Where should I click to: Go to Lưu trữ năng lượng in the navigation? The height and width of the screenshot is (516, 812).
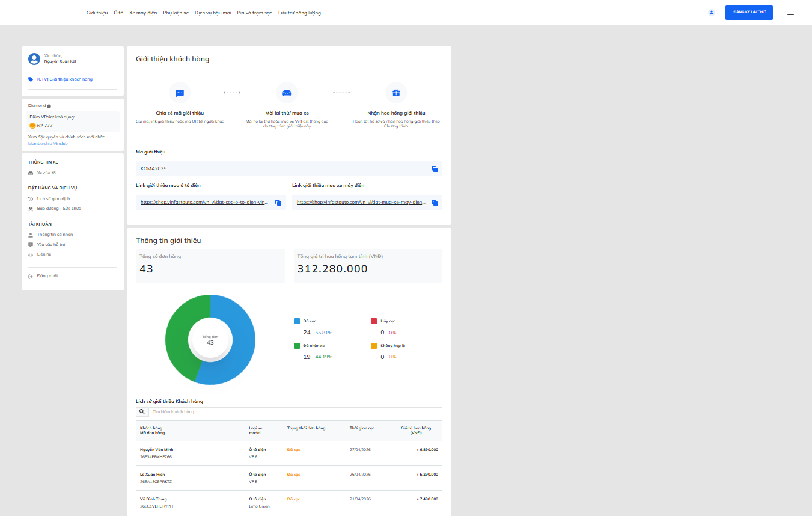pos(299,13)
